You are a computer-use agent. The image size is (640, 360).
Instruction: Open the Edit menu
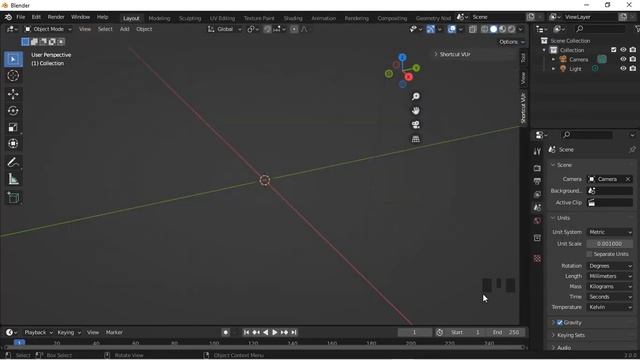[x=36, y=17]
